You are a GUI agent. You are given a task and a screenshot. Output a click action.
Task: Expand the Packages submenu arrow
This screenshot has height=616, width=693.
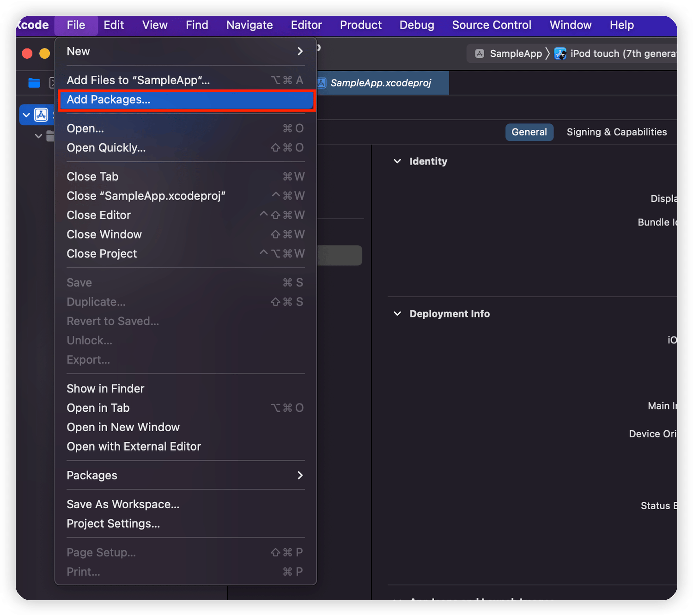tap(300, 475)
